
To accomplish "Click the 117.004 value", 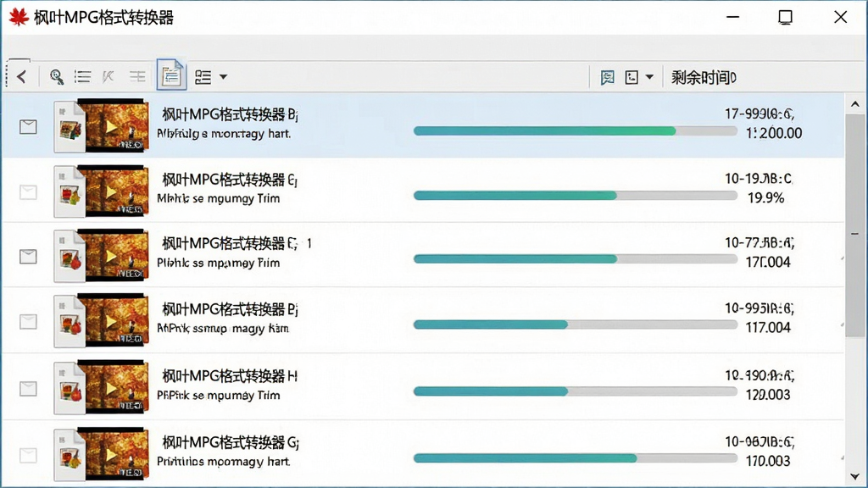I will click(x=768, y=328).
